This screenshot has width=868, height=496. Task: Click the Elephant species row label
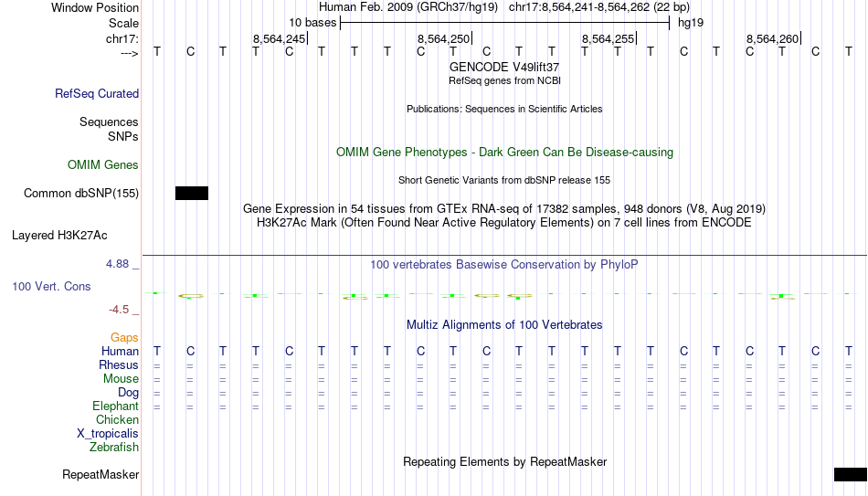[116, 406]
